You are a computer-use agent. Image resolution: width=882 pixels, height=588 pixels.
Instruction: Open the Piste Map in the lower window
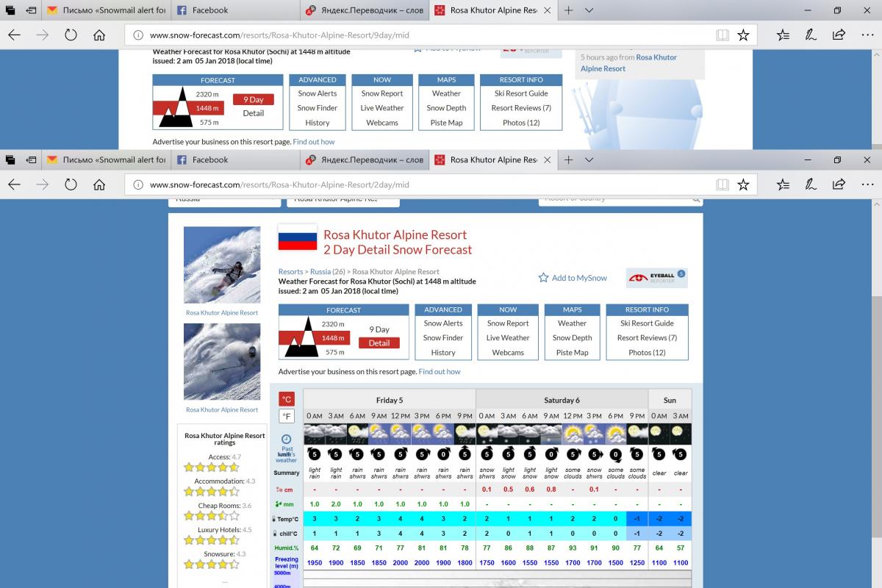tap(573, 353)
